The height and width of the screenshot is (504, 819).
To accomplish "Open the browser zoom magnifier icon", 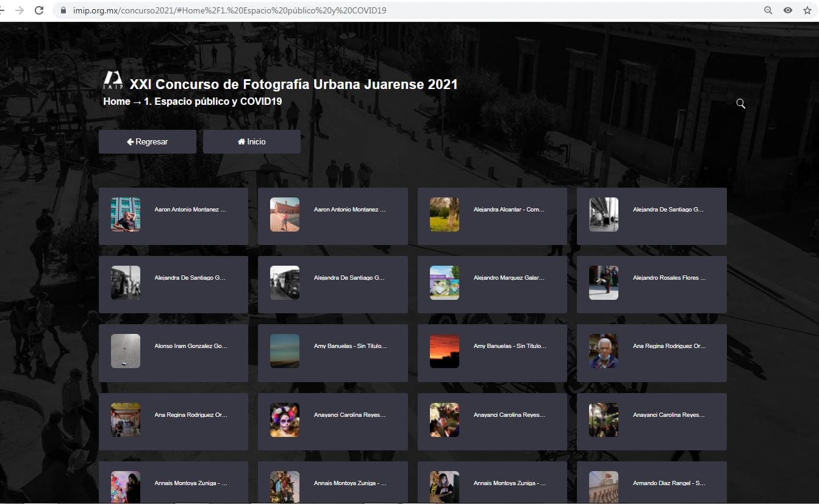I will click(768, 10).
